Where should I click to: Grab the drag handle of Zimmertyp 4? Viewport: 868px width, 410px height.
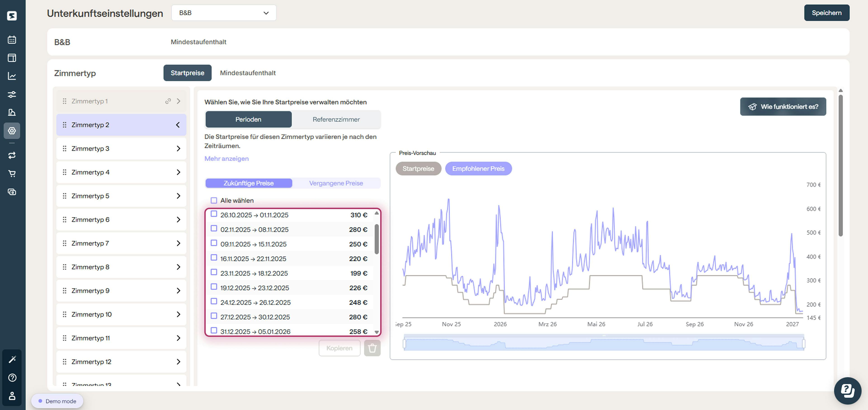click(x=64, y=172)
